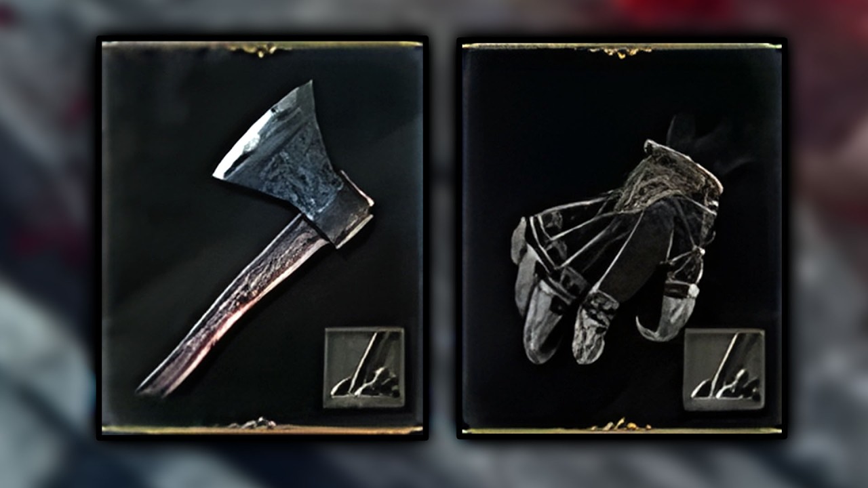Click the skill icon on the axe card
This screenshot has width=868, height=488.
[364, 368]
